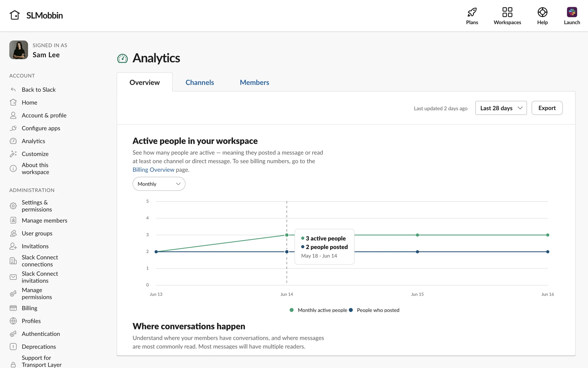Open the Billing Overview link

(x=153, y=170)
